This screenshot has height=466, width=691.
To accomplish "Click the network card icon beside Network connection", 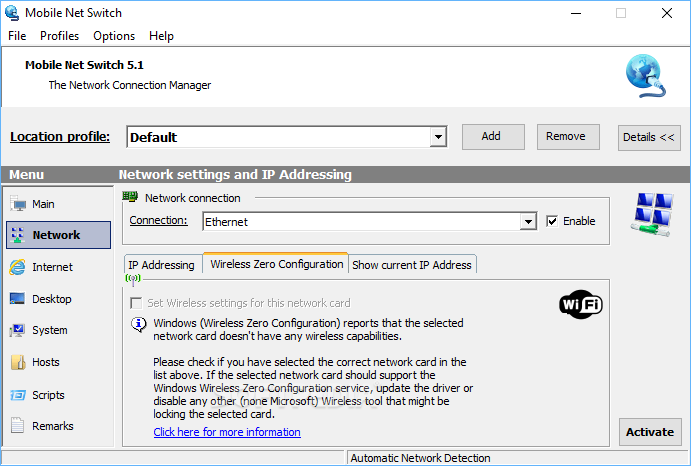I will (x=130, y=197).
